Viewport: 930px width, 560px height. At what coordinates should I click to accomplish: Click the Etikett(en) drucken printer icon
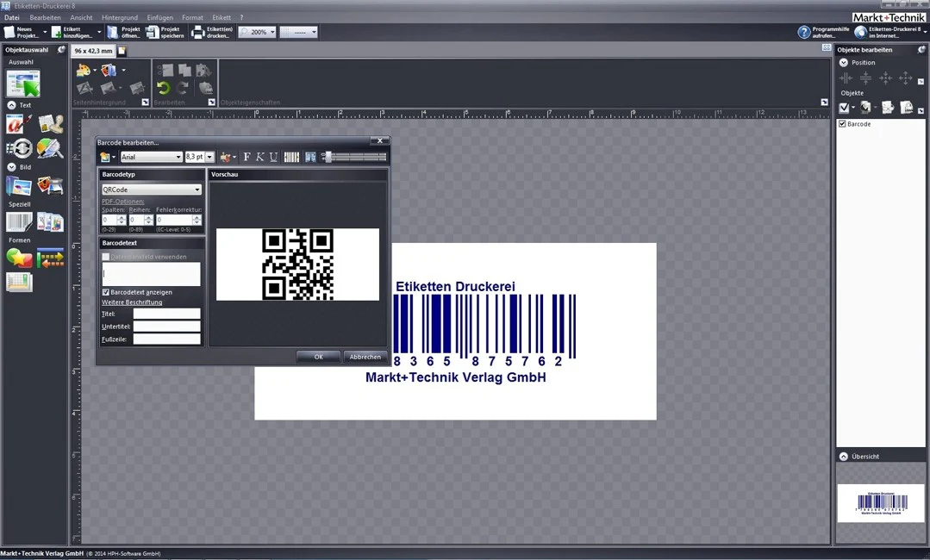click(x=197, y=32)
